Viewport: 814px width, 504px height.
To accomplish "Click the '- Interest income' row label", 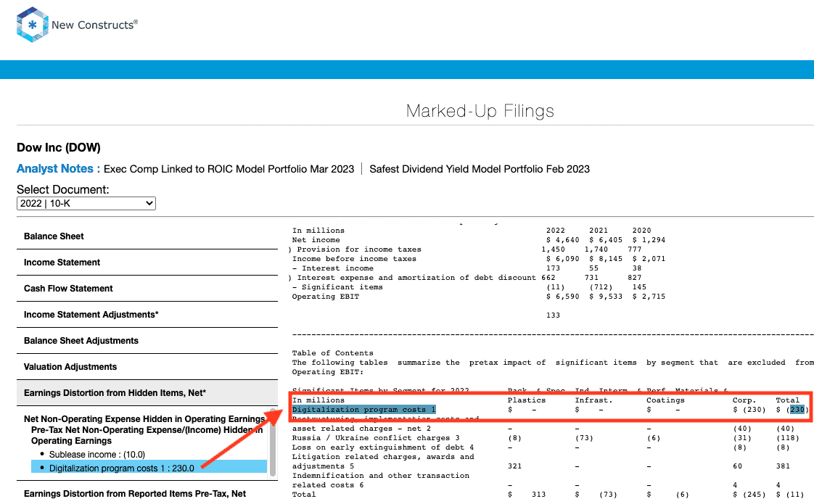I will [x=333, y=268].
